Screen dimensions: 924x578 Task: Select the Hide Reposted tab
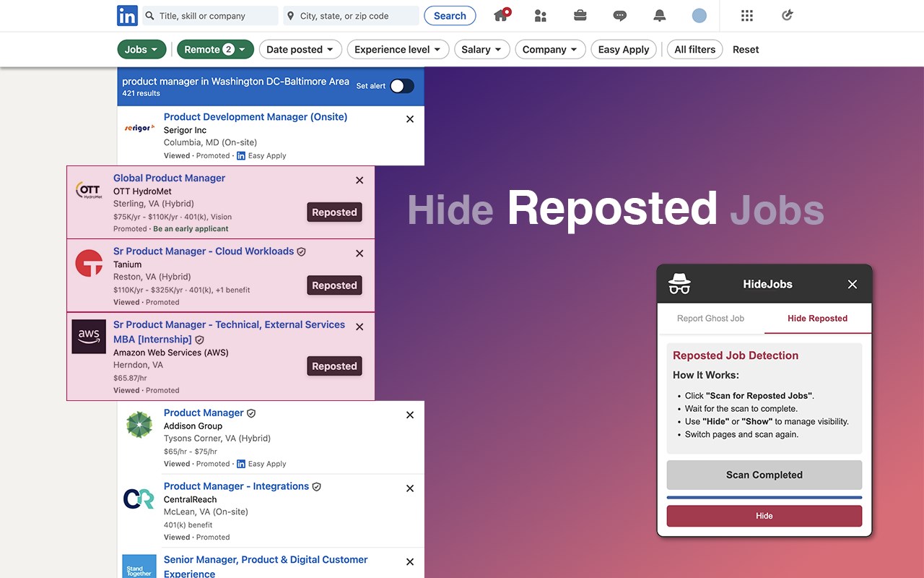(x=817, y=318)
